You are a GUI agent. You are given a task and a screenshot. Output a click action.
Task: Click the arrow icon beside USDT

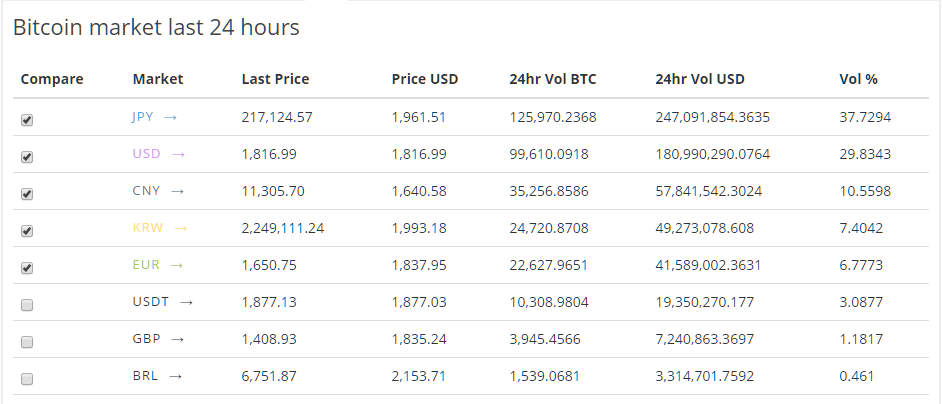pos(186,302)
